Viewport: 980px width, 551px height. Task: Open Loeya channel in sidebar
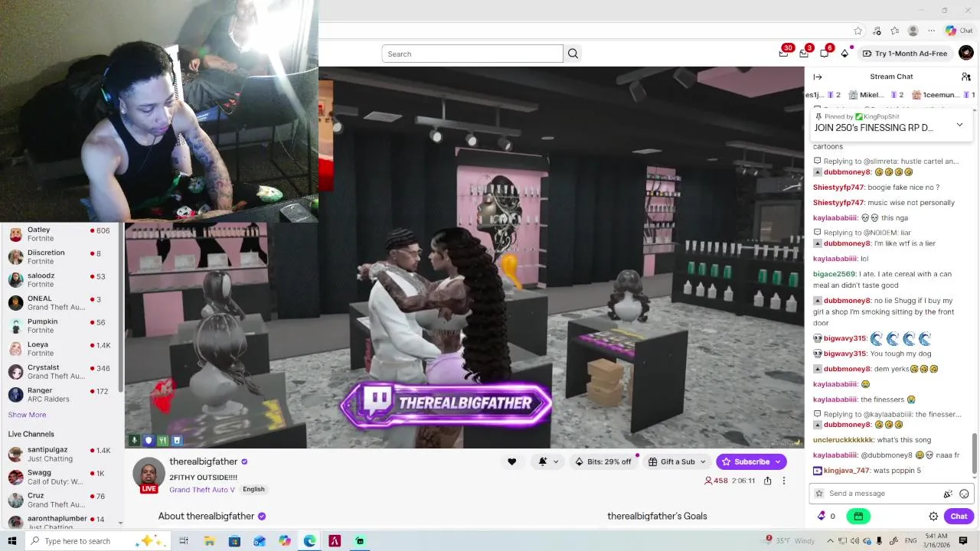point(60,349)
